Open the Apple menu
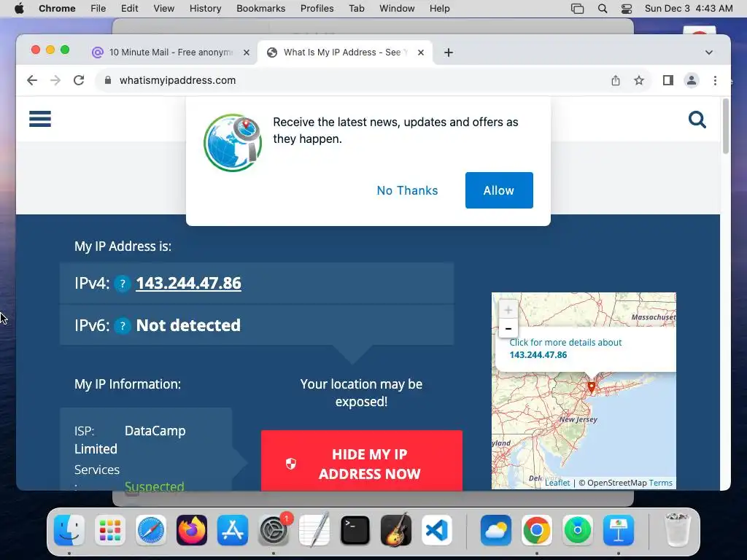The image size is (747, 560). 19,9
